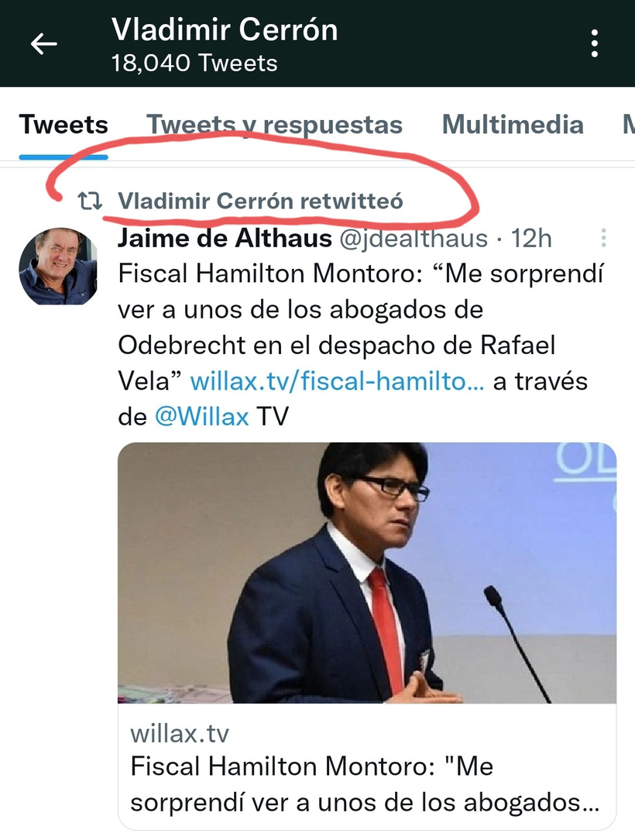Select the partially visible tab after Multimedia
This screenshot has height=840, width=635.
pyautogui.click(x=628, y=125)
